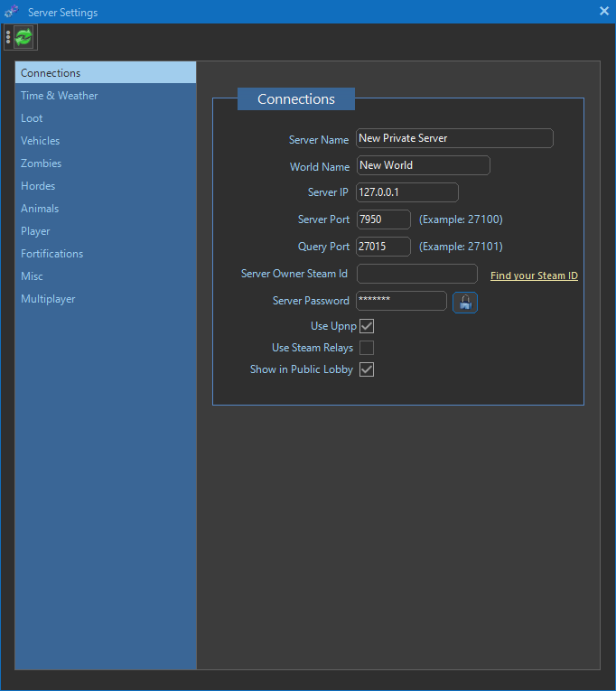
Task: Select the Loot category in sidebar
Action: click(x=33, y=118)
